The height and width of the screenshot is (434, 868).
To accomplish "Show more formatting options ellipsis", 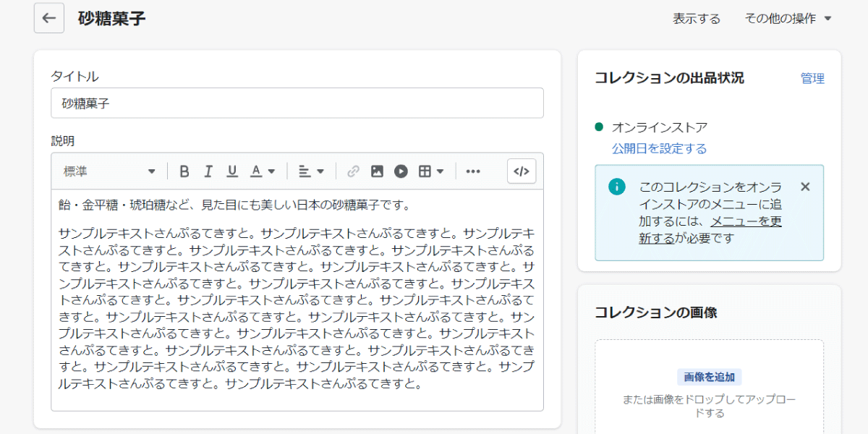I will (x=473, y=171).
